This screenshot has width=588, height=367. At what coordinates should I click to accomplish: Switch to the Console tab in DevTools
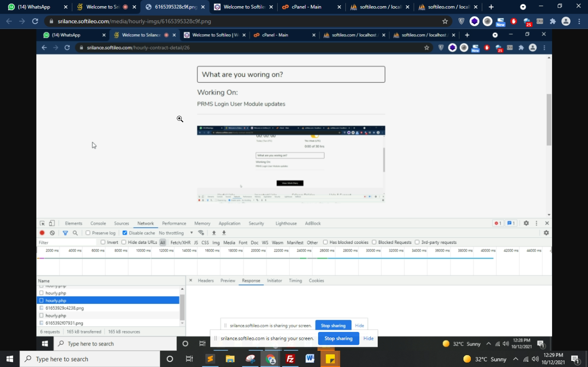coord(98,223)
